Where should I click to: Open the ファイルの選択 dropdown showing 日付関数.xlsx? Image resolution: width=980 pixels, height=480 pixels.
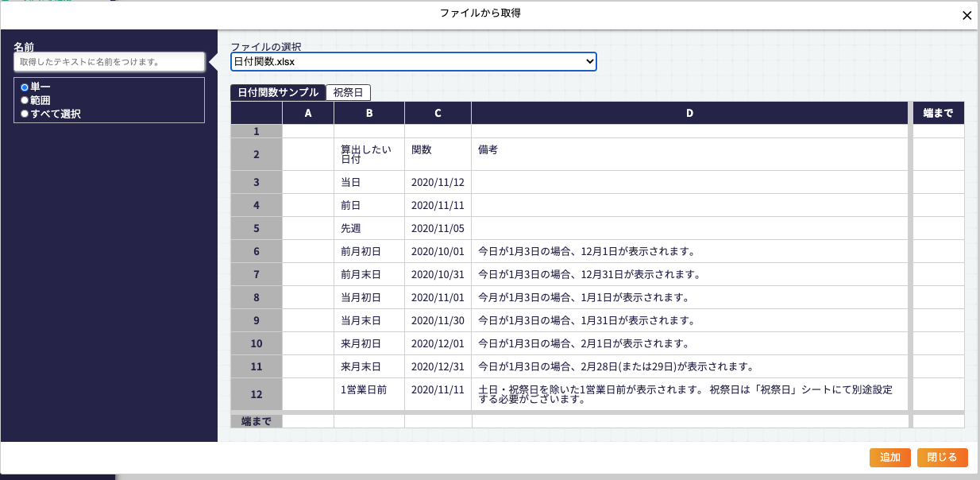coord(414,61)
